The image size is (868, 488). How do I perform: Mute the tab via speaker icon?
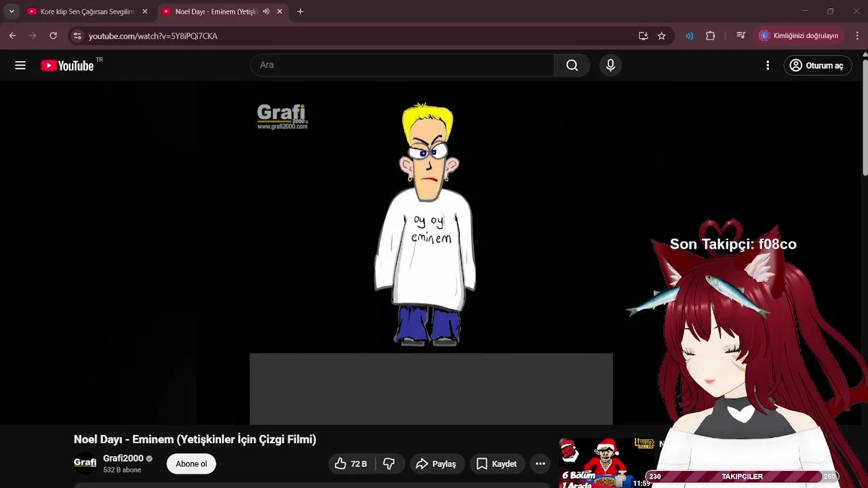266,12
